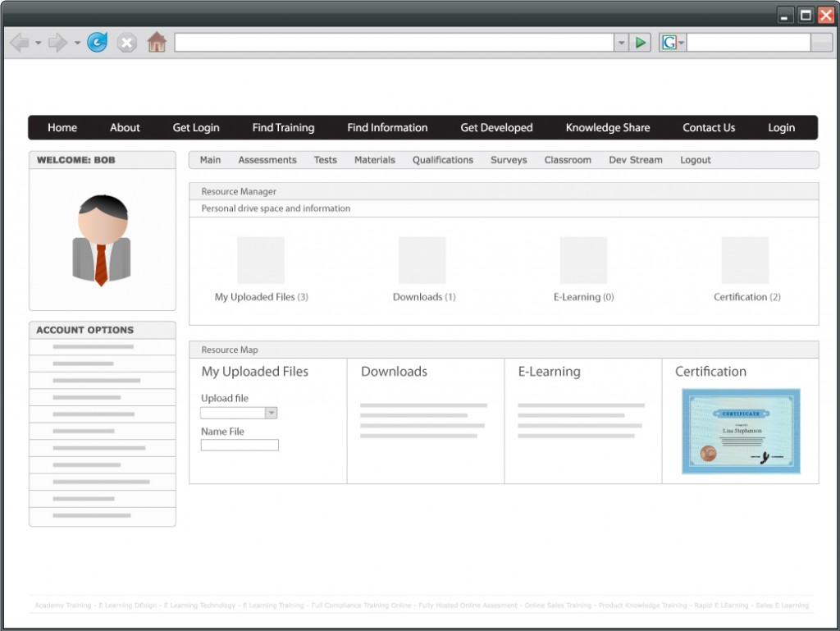Open the certificate thumbnail image
This screenshot has height=631, width=840.
pyautogui.click(x=741, y=432)
